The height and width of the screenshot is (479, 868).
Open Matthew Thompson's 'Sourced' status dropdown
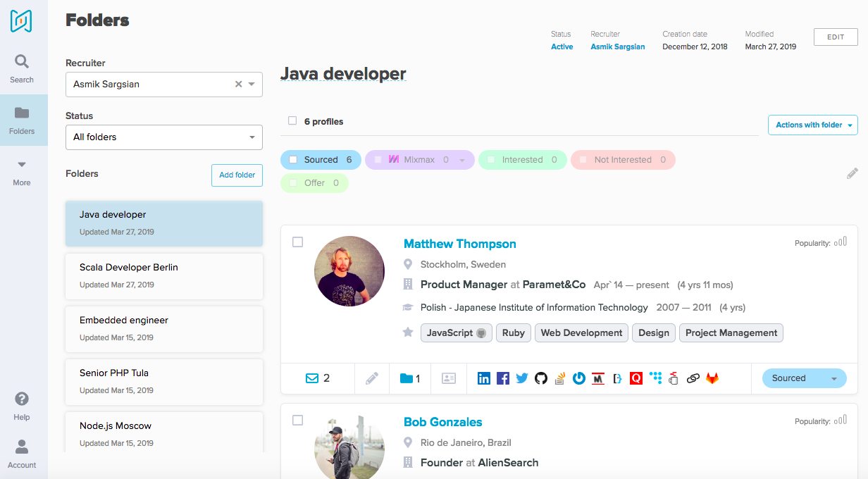click(x=804, y=378)
